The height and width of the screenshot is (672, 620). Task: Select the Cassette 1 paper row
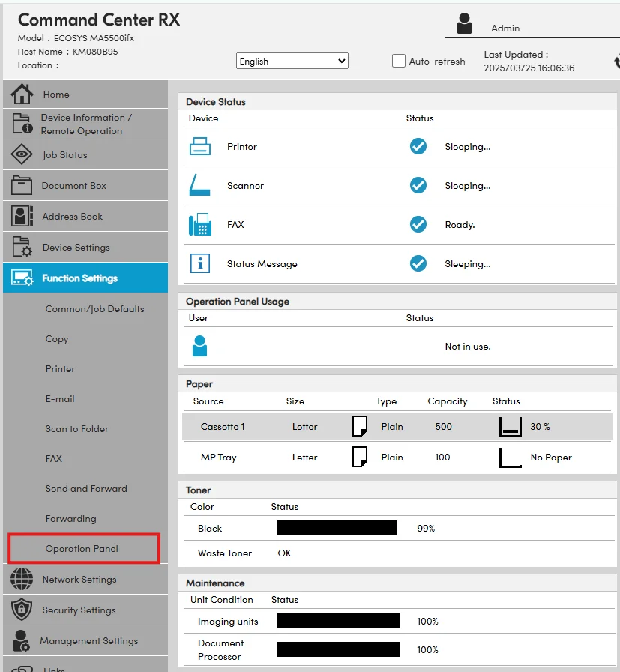(x=397, y=427)
